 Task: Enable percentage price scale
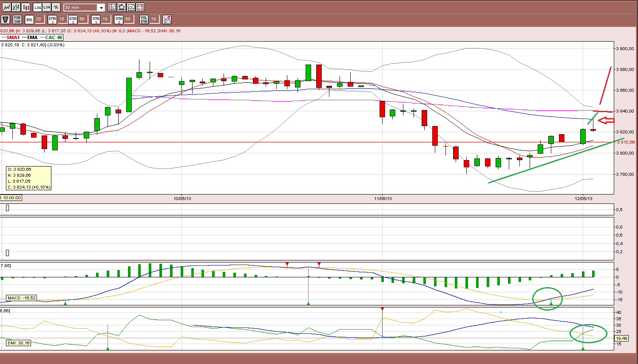tap(56, 7)
